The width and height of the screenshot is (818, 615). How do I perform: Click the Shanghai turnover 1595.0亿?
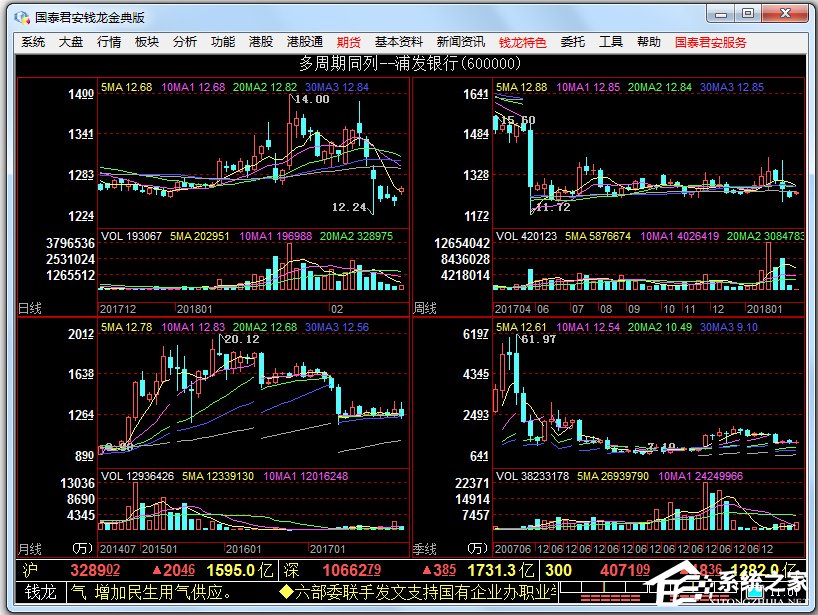(x=240, y=570)
